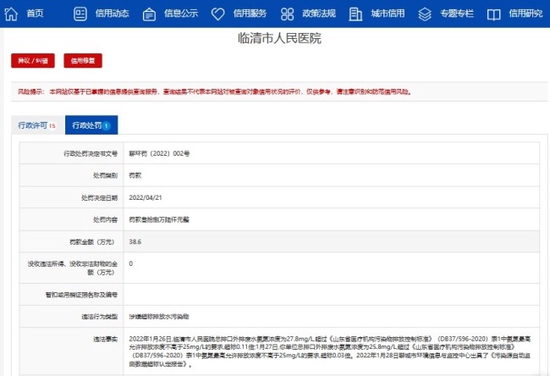Select the 行政处罚 tab
Screen dimensions: 550x376
tap(91, 125)
